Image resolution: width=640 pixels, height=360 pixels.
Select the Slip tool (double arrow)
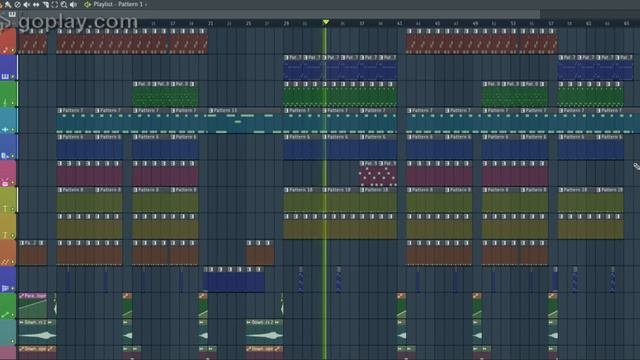(36, 4)
